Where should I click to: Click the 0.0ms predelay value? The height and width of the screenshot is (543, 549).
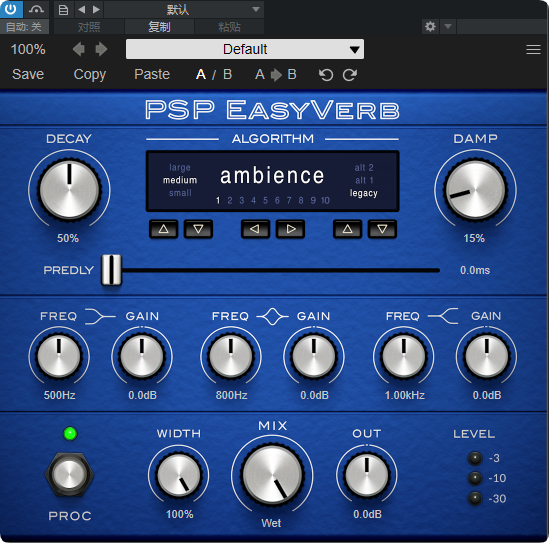475,270
